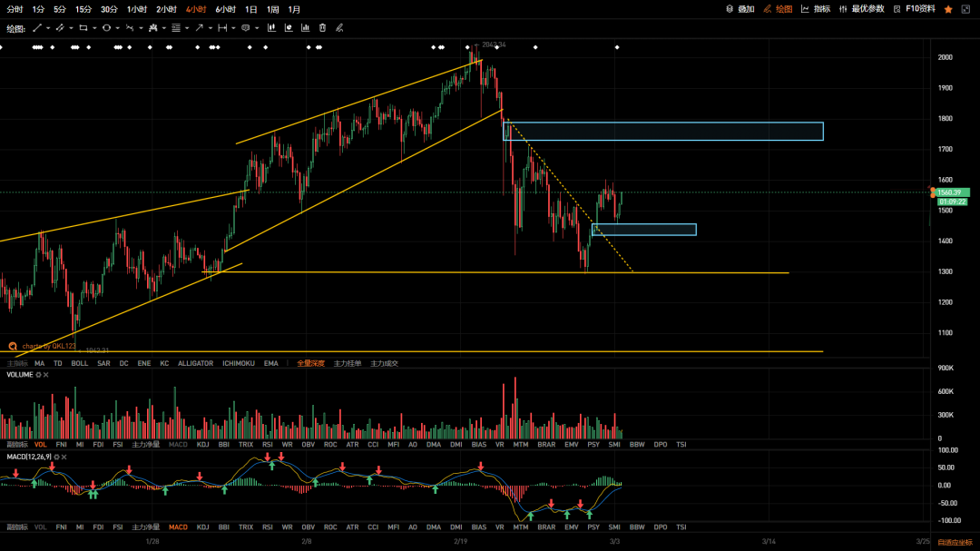980x551 pixels.
Task: Toggle the 绘图 drawing mode
Action: [x=778, y=9]
